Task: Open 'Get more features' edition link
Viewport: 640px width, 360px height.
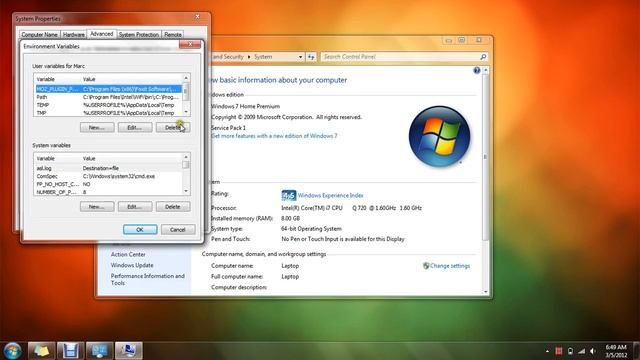Action: click(274, 136)
